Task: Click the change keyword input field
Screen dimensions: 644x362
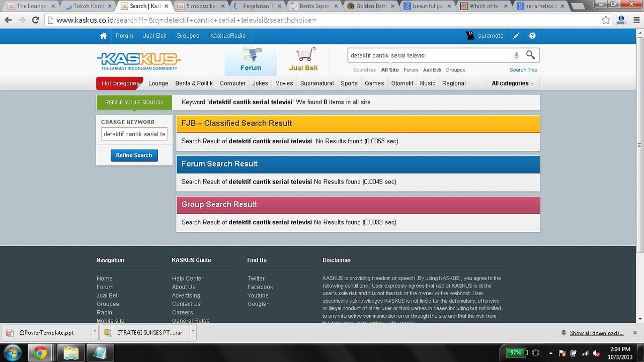Action: (x=134, y=134)
